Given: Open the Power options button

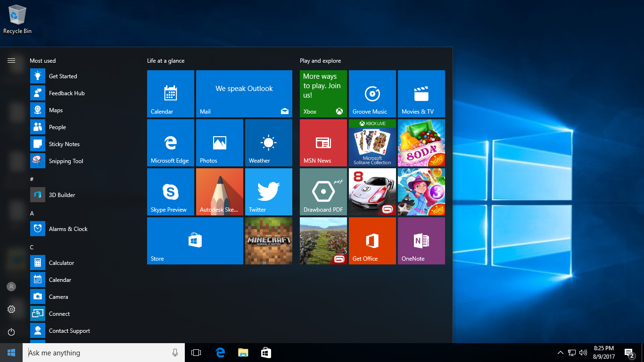Looking at the screenshot, I should click(x=11, y=332).
